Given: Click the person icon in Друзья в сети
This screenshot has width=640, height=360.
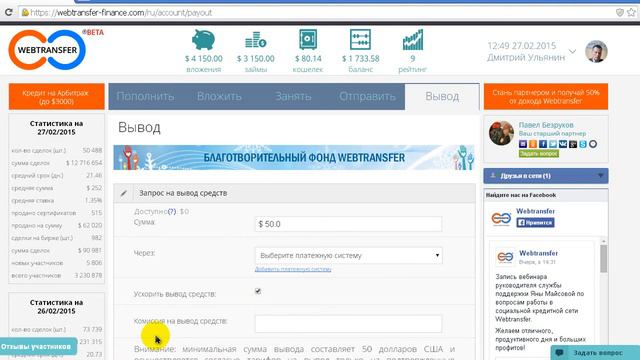Looking at the screenshot, I should [493, 176].
